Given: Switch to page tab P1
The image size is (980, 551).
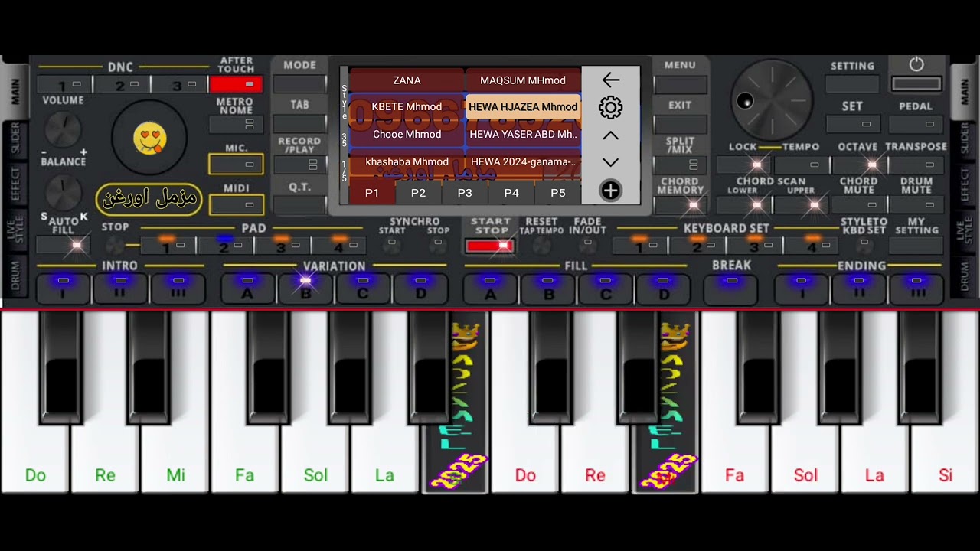Looking at the screenshot, I should tap(371, 193).
